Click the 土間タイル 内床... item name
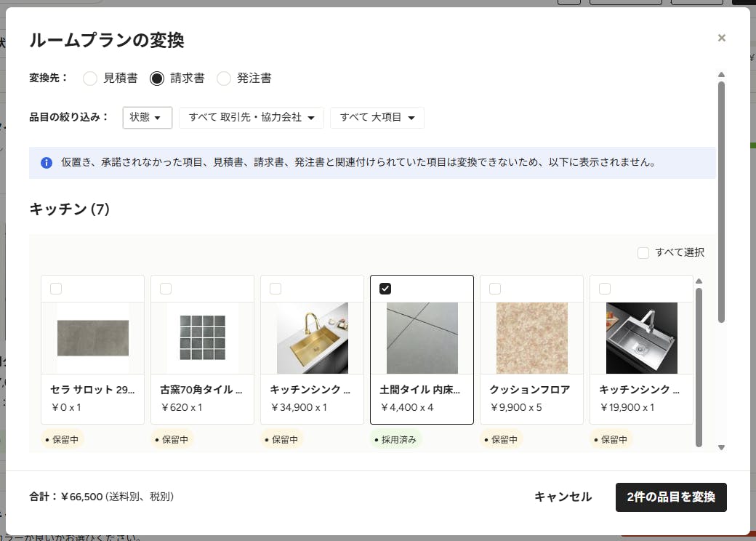The height and width of the screenshot is (541, 756). tap(420, 390)
